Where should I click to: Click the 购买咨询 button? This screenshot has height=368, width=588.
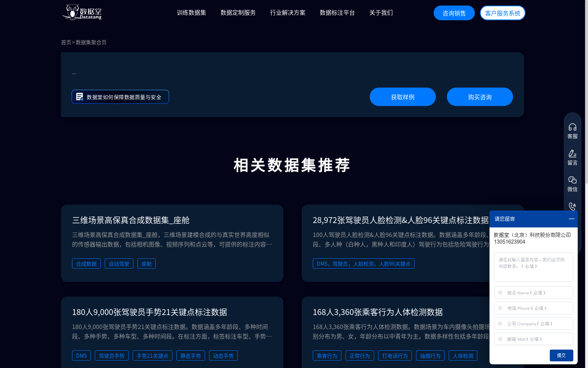(x=480, y=97)
